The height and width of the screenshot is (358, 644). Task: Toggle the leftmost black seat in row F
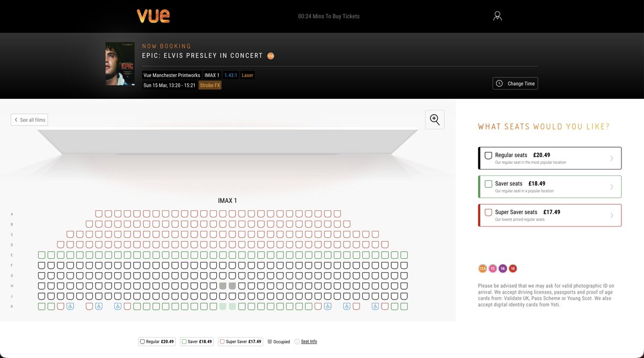tap(42, 265)
